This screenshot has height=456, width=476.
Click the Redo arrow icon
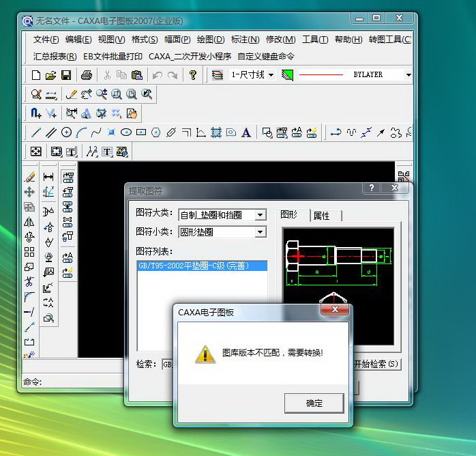click(173, 75)
